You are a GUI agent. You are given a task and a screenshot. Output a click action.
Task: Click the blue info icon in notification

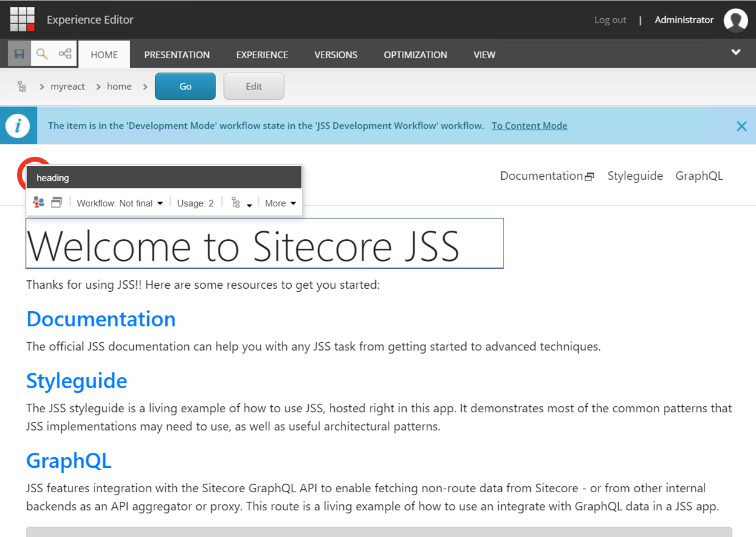(18, 126)
